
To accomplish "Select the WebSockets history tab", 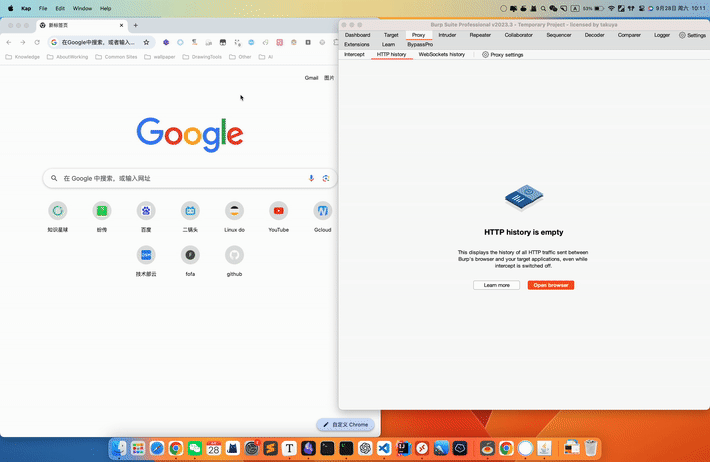I will [x=441, y=54].
